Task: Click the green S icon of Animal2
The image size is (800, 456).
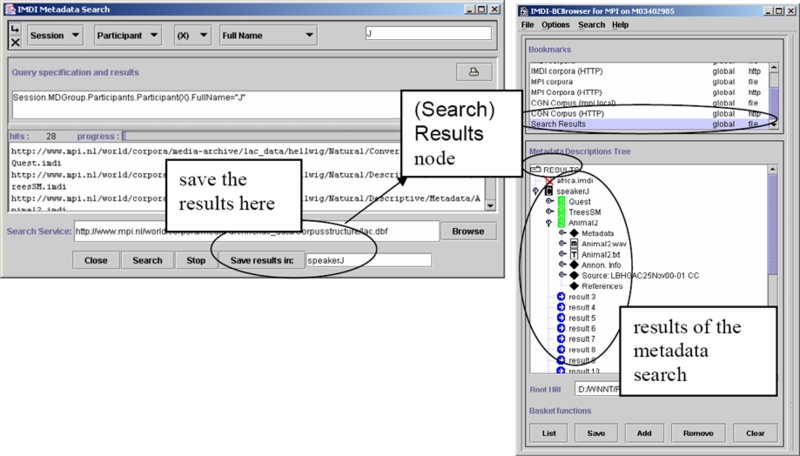Action: 561,223
